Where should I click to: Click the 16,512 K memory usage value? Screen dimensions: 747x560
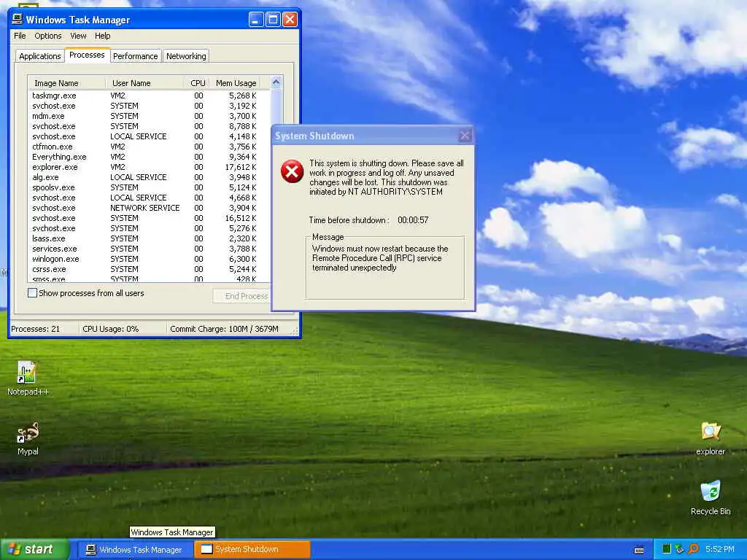[241, 218]
